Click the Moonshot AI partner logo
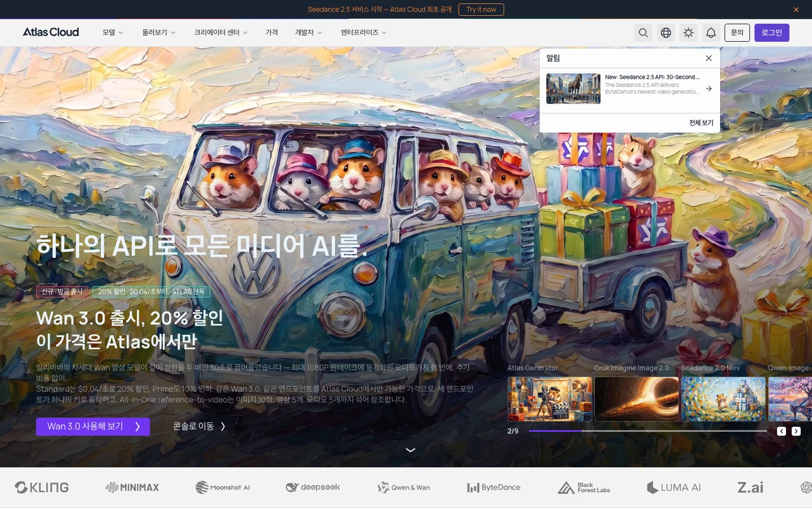Screen dimensions: 812x508 223,487
